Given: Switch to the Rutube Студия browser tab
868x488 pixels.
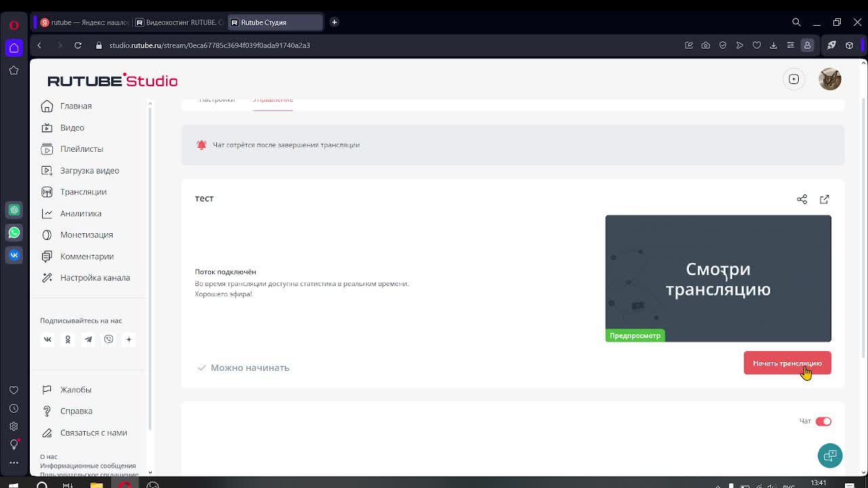Looking at the screenshot, I should 275,22.
